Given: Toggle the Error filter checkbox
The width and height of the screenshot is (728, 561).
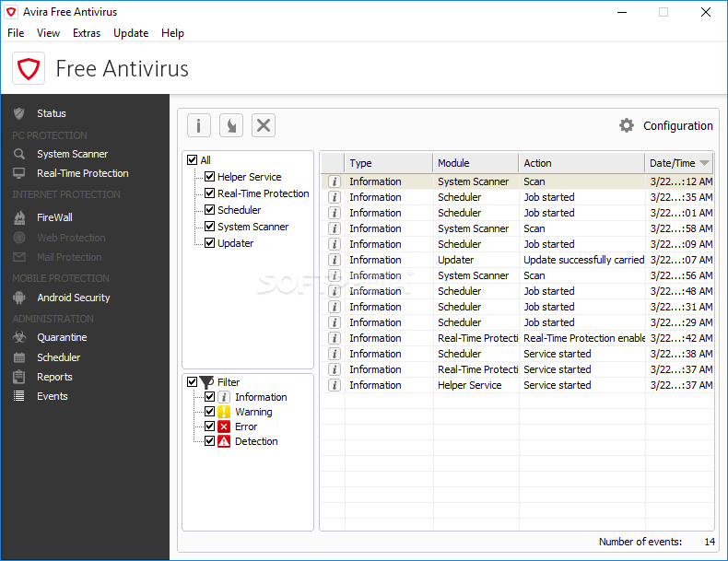Looking at the screenshot, I should [x=210, y=427].
